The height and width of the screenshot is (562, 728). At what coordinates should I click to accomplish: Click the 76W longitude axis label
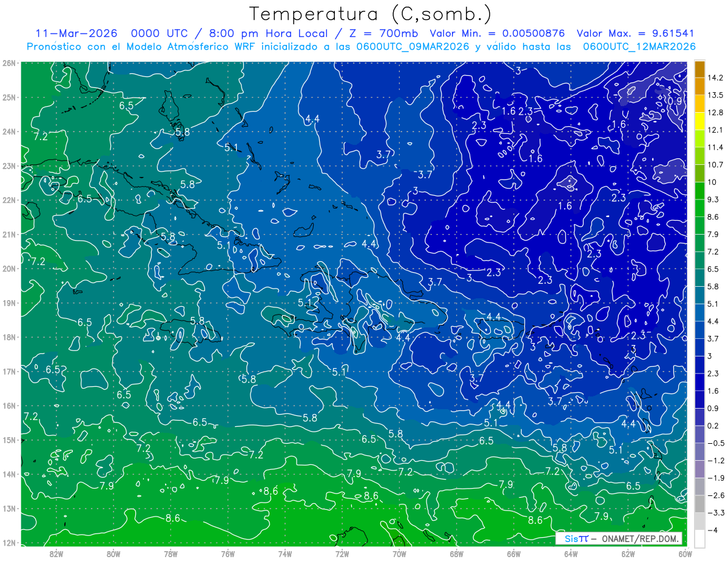(227, 554)
